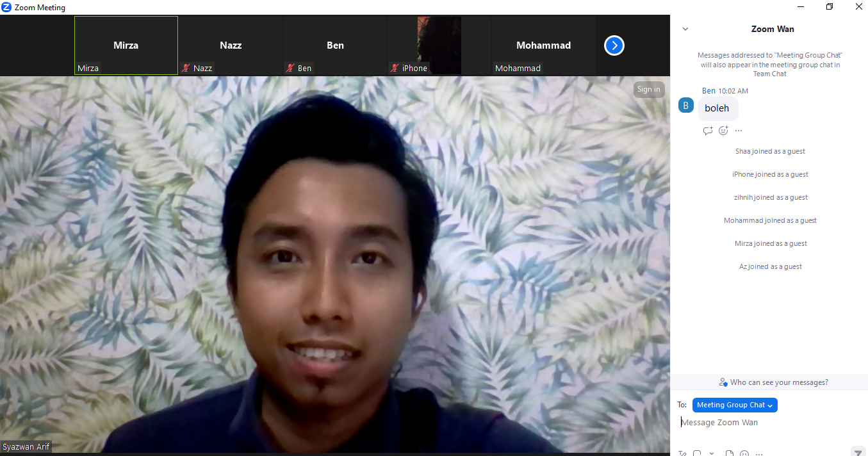Click the text formatting icon in the chat toolbar
Viewport: 868px width, 456px height.
[683, 453]
